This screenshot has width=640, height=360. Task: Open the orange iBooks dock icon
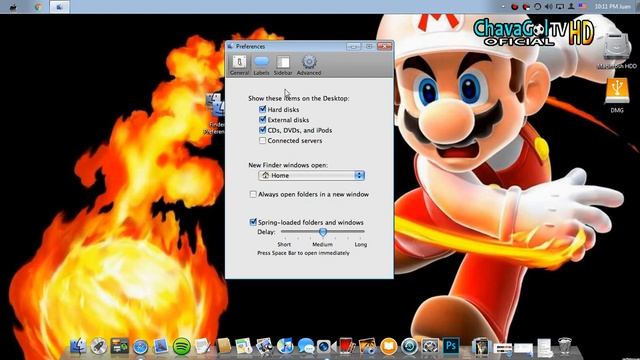click(389, 347)
